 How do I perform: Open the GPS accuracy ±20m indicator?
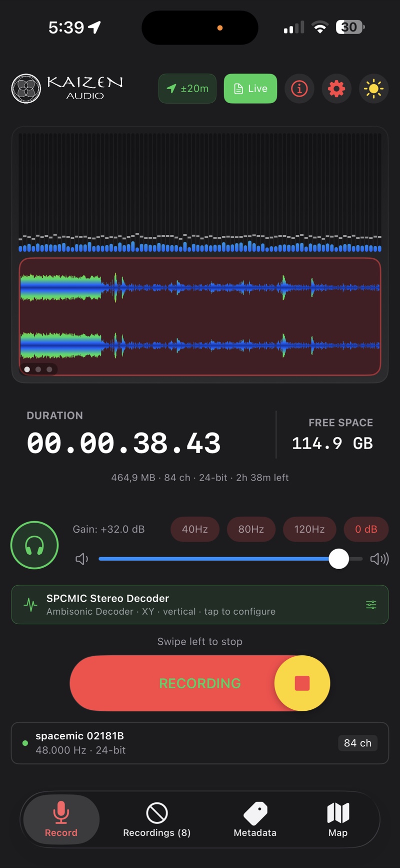[x=187, y=89]
